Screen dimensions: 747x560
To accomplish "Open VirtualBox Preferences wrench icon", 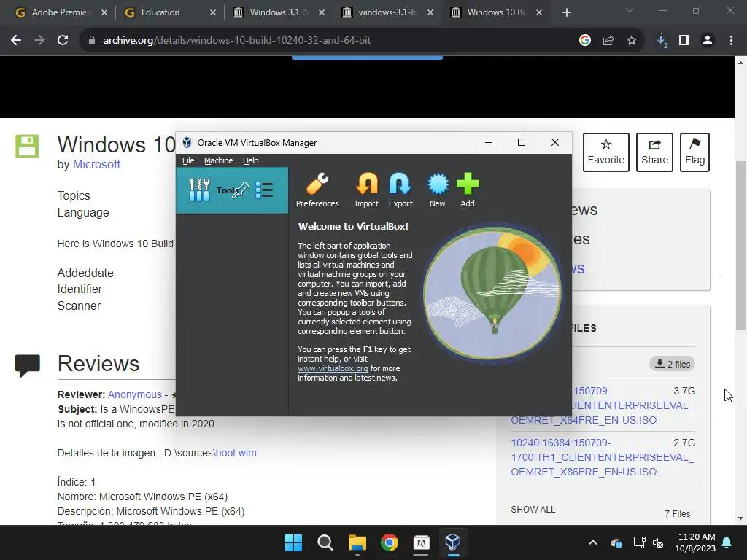I will pyautogui.click(x=317, y=190).
